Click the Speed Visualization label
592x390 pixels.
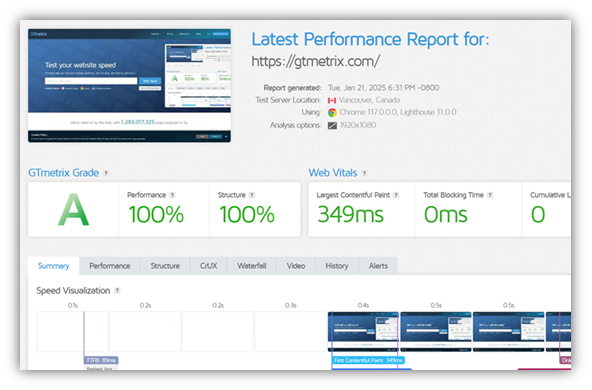click(x=73, y=290)
